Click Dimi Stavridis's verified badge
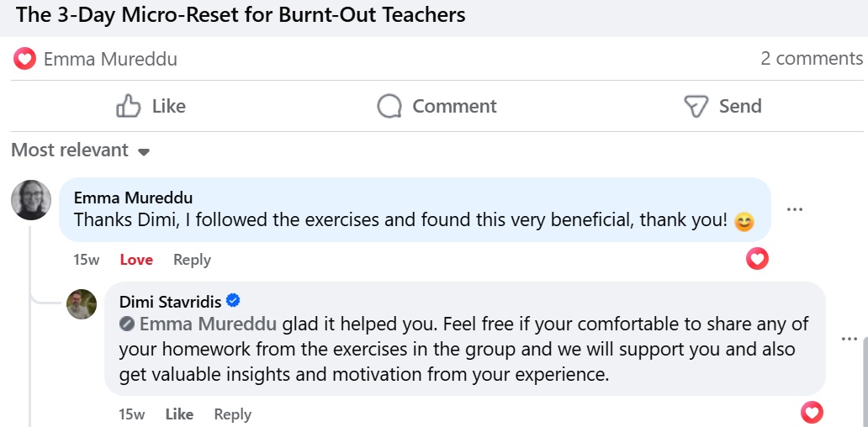Image resolution: width=868 pixels, height=427 pixels. click(234, 301)
